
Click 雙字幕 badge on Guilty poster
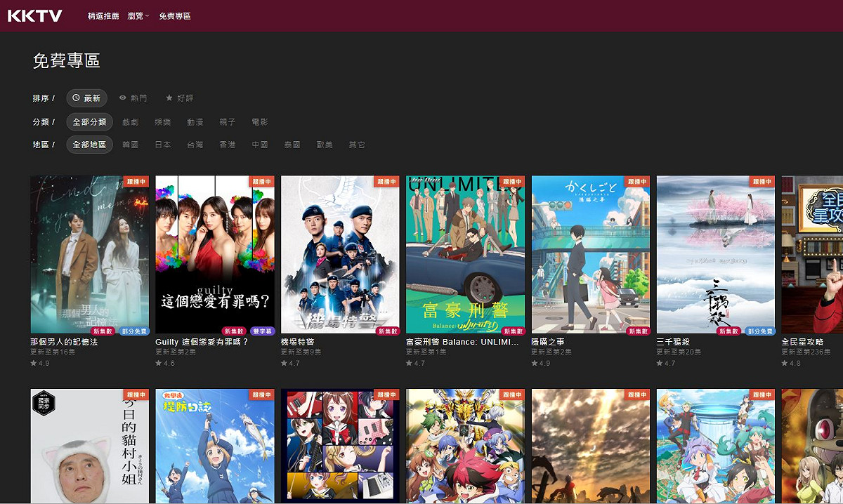point(262,331)
